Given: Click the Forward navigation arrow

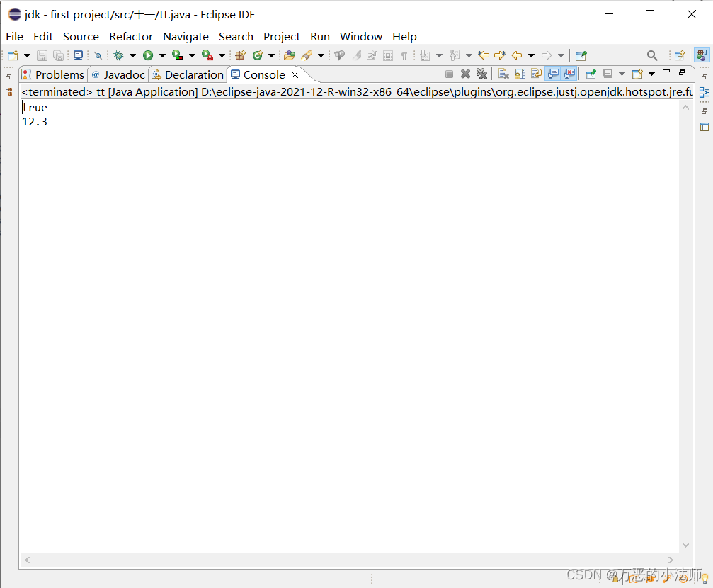Looking at the screenshot, I should [x=547, y=55].
